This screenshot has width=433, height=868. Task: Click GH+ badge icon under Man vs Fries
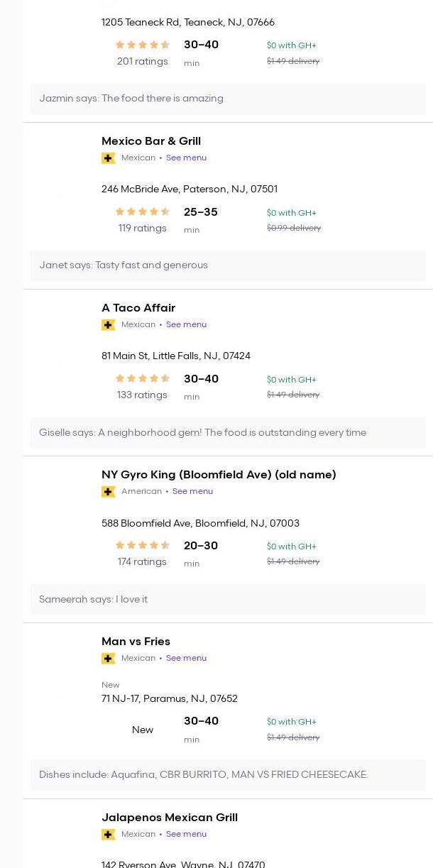pos(109,659)
